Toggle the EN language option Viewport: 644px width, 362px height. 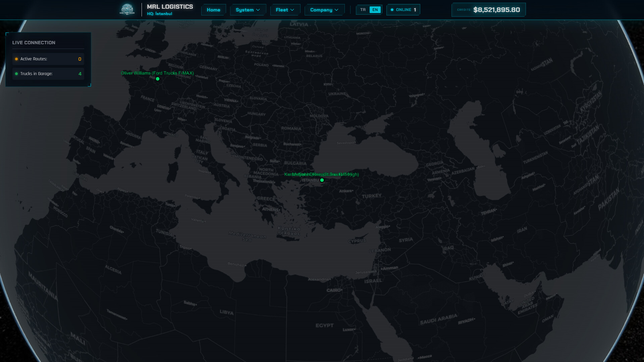(x=375, y=10)
